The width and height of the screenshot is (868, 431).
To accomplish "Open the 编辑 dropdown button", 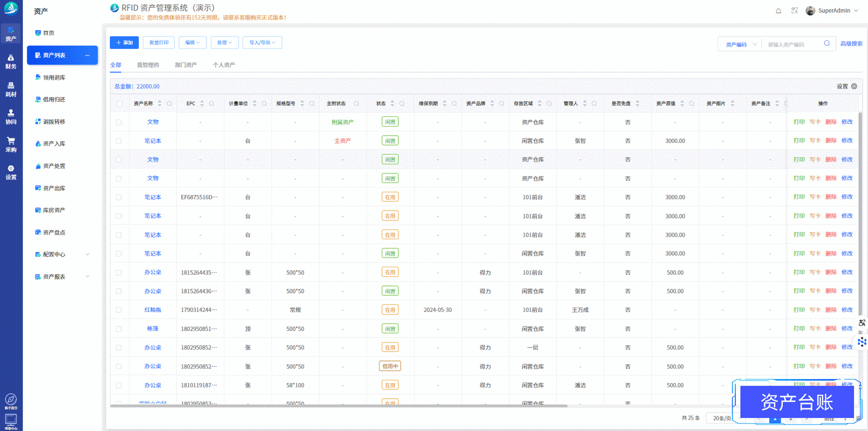I will pyautogui.click(x=192, y=43).
